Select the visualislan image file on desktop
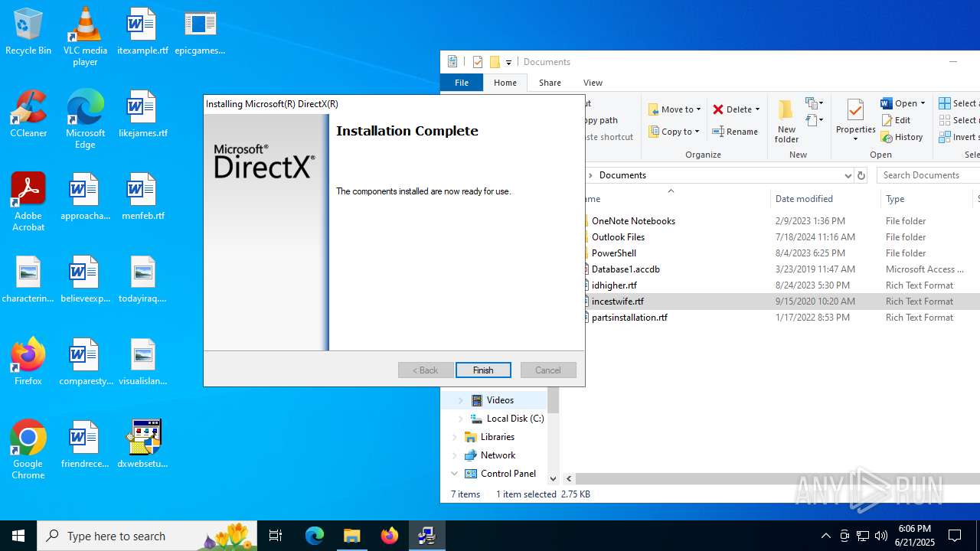The width and height of the screenshot is (980, 551). (142, 362)
